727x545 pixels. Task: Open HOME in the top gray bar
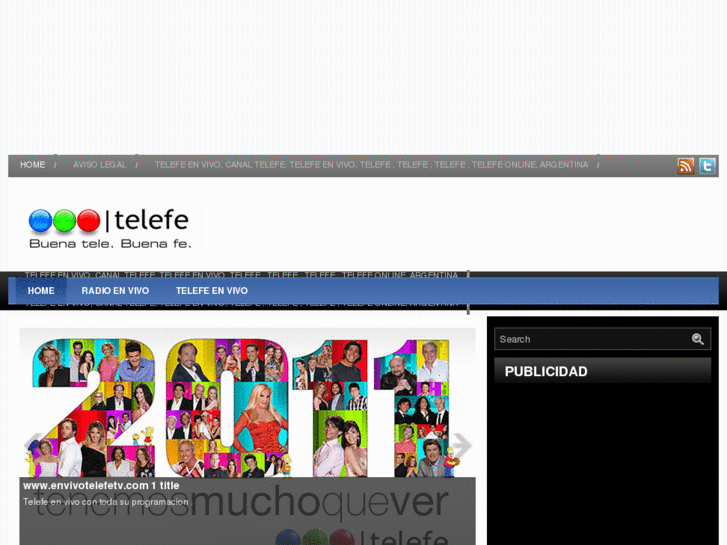32,165
